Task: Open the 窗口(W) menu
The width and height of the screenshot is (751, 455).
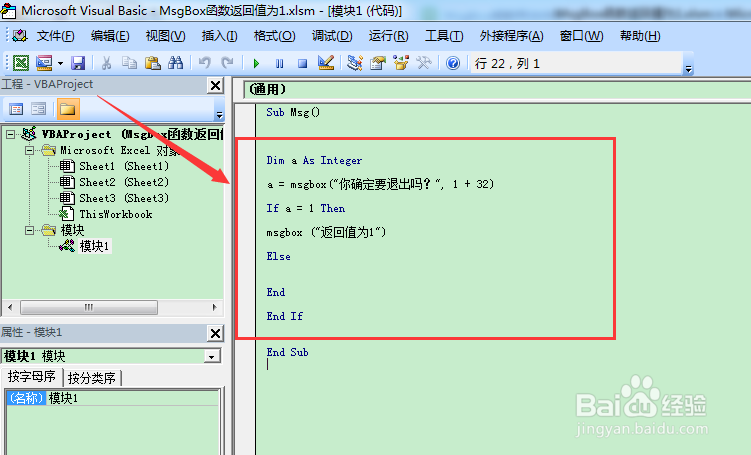Action: (x=581, y=36)
